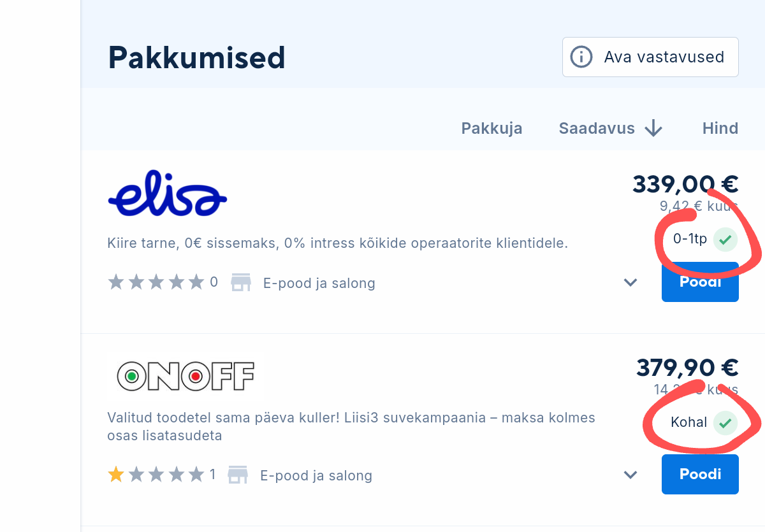Click Poodi button for Elisa offer

[700, 282]
